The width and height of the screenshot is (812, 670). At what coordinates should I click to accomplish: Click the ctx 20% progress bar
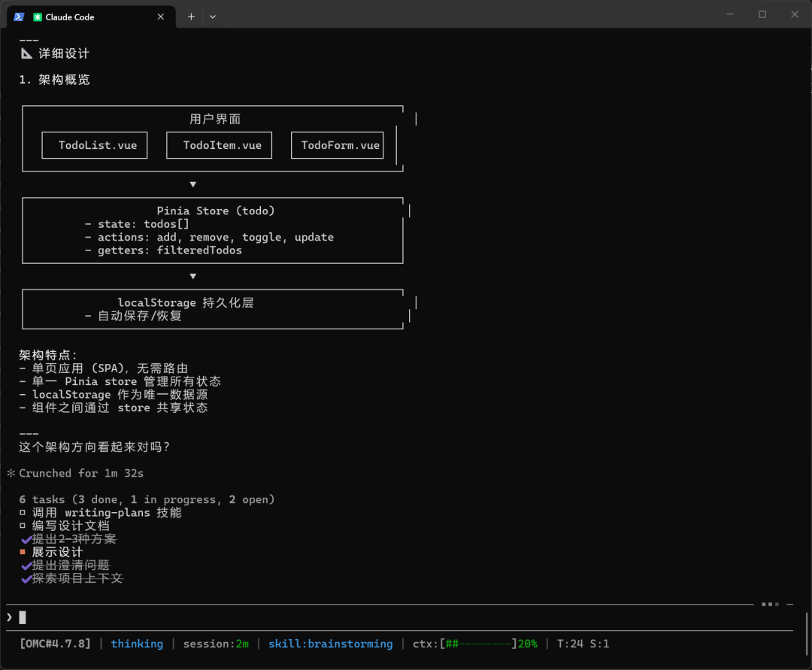coord(475,644)
